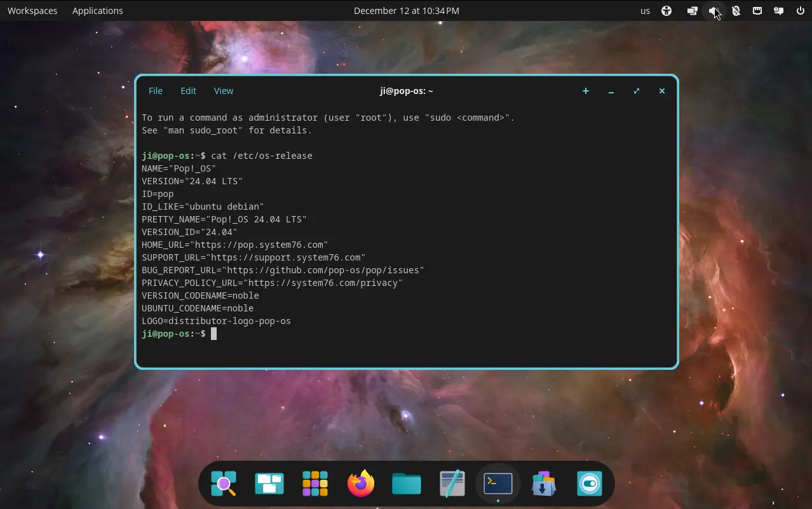Viewport: 812px width, 509px height.
Task: Open the text editor in dock
Action: (452, 484)
